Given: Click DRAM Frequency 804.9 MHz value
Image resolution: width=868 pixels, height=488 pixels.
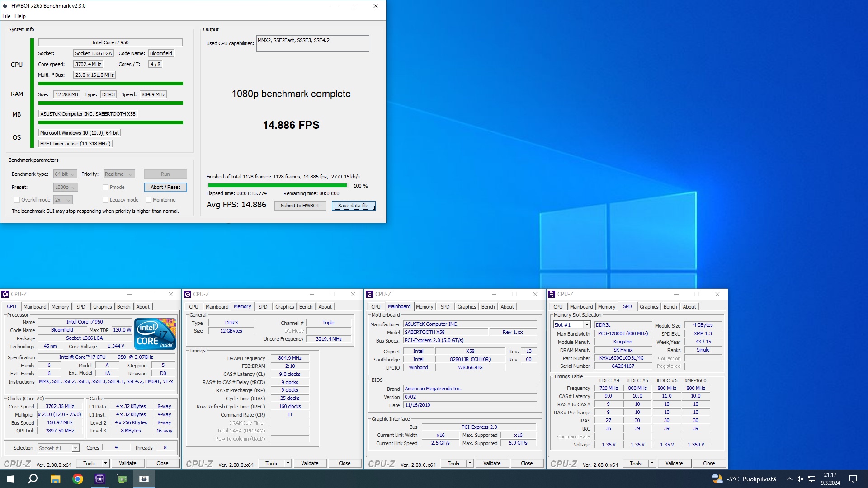Looking at the screenshot, I should click(x=290, y=358).
